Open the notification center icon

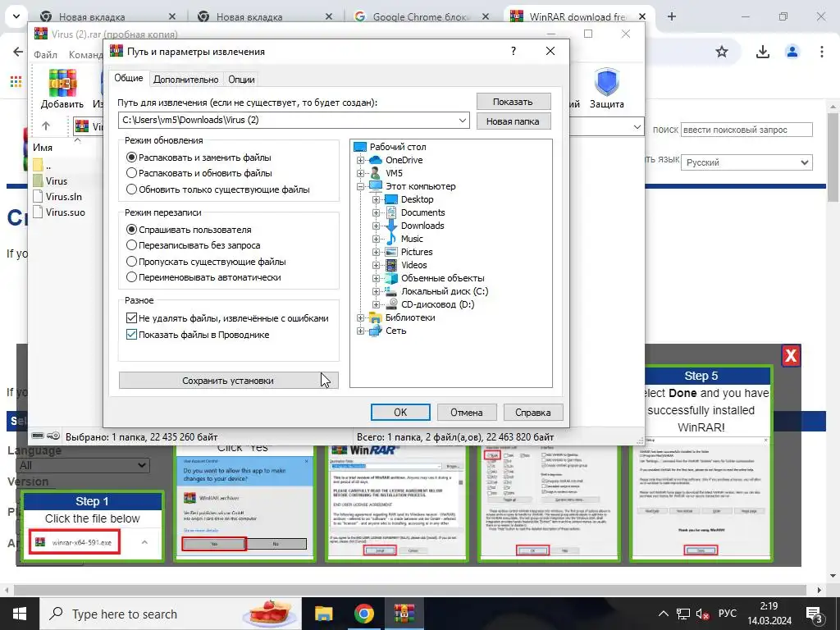coord(814,614)
